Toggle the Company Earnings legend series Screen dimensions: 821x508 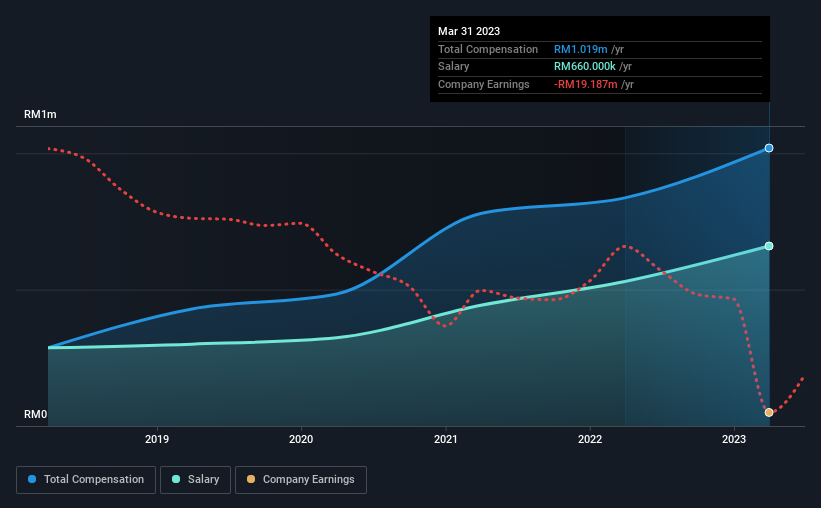[301, 479]
